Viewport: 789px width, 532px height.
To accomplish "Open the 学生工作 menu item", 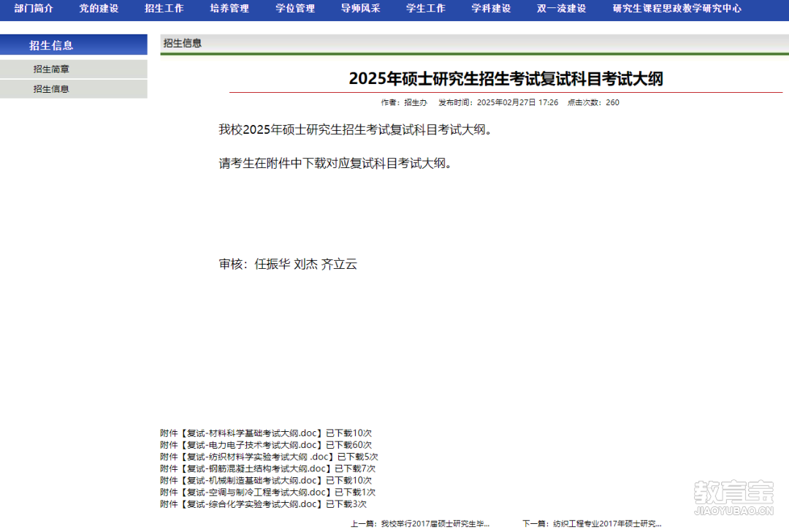I will click(426, 9).
